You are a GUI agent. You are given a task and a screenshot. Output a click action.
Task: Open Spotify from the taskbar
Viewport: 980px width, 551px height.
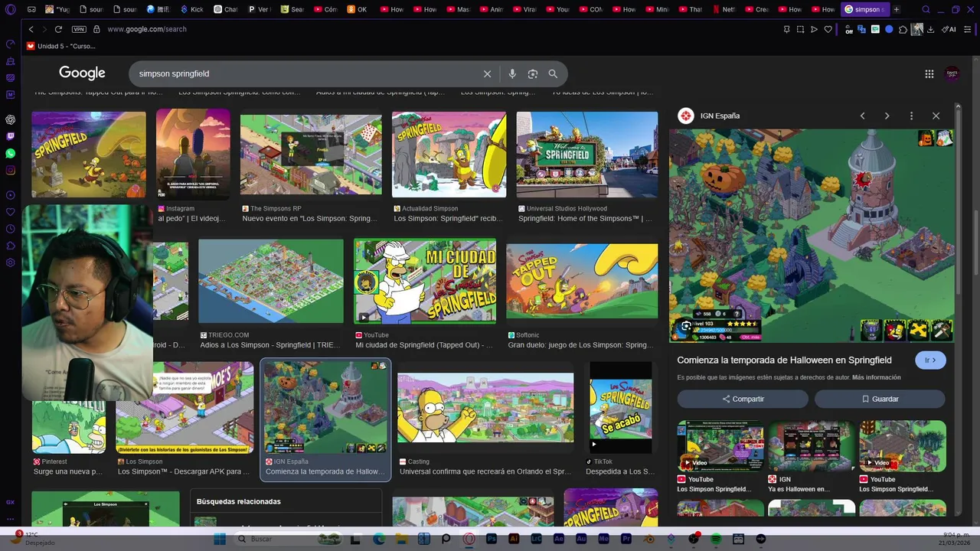point(716,539)
